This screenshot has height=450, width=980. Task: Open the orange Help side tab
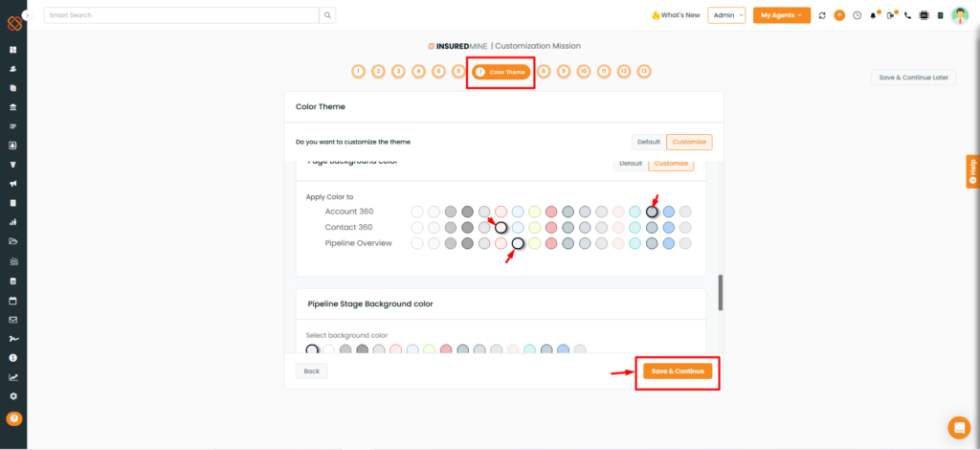coord(972,171)
